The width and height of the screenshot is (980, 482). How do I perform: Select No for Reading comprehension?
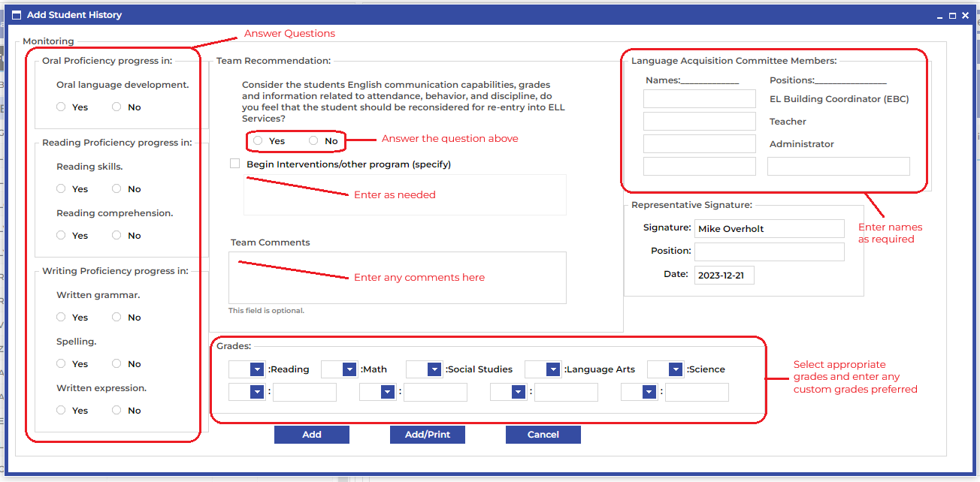click(x=116, y=236)
